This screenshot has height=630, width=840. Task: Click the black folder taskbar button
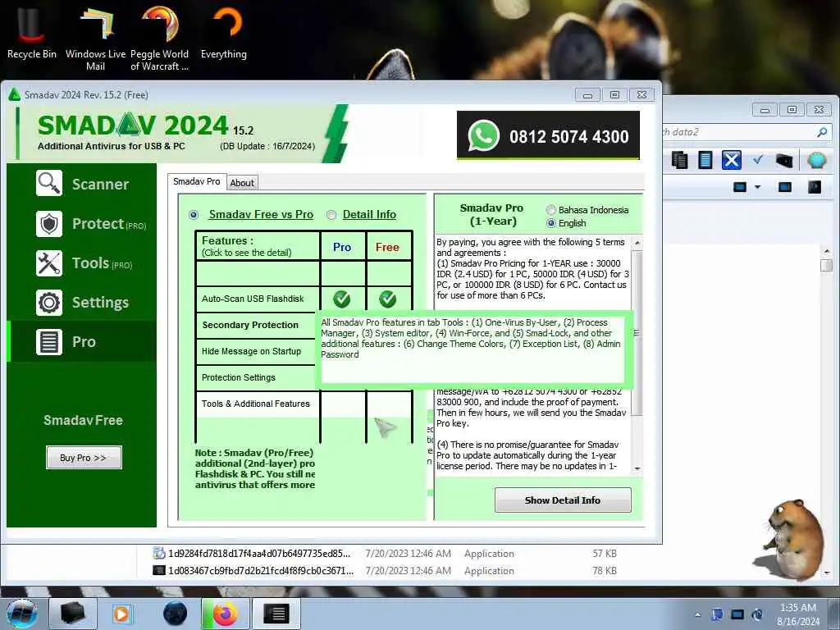coord(73,614)
